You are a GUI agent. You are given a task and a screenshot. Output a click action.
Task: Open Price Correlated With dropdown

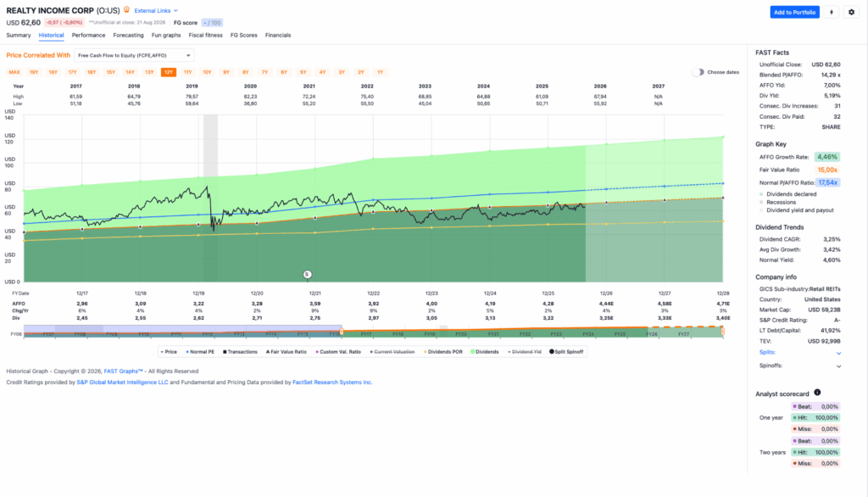[134, 55]
